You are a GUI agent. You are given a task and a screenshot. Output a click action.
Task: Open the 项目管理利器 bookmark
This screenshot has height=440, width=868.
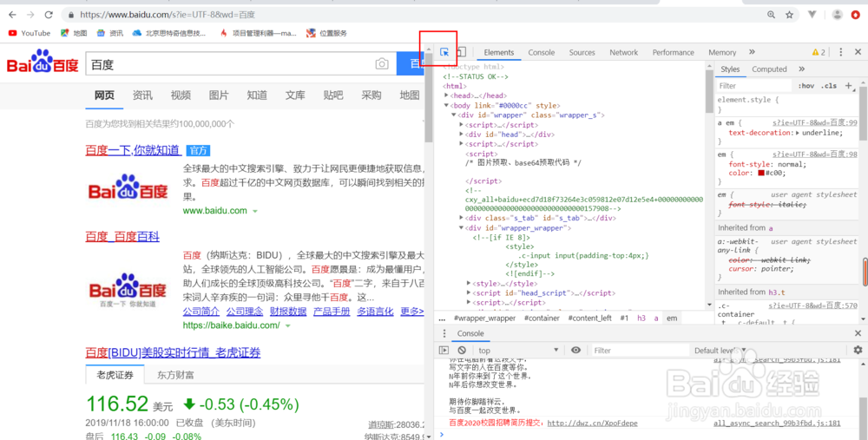tap(258, 33)
